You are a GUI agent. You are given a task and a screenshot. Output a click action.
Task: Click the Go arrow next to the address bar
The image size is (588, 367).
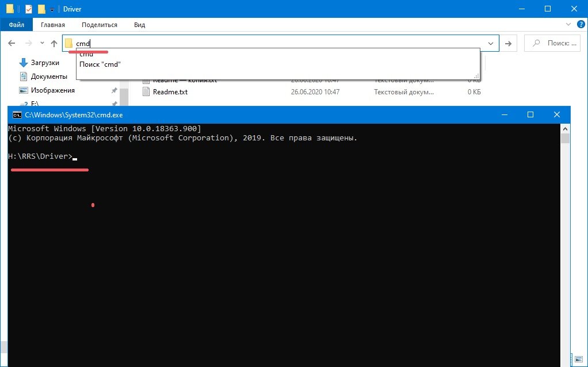pyautogui.click(x=509, y=43)
